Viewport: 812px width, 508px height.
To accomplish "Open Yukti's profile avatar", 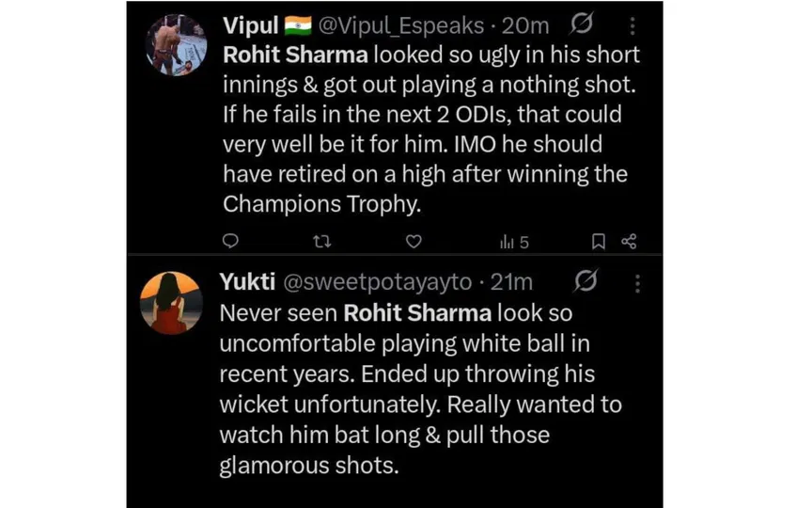I will [x=170, y=303].
